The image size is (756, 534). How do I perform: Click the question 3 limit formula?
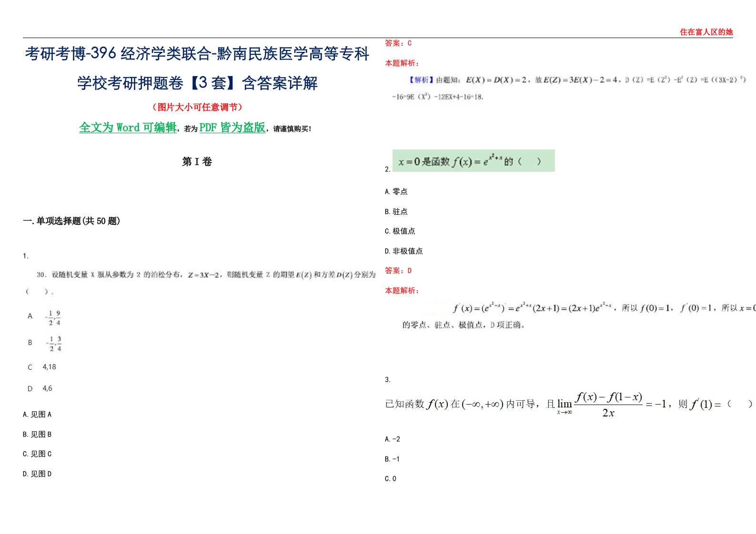click(569, 405)
